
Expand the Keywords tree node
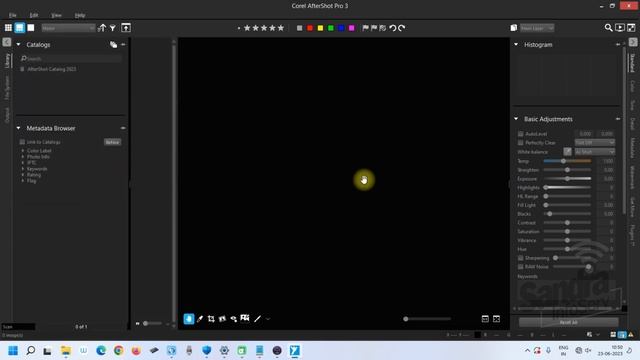[23, 169]
